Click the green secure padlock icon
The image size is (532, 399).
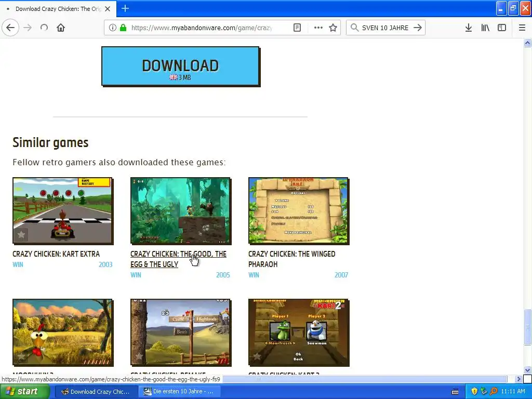pyautogui.click(x=123, y=28)
